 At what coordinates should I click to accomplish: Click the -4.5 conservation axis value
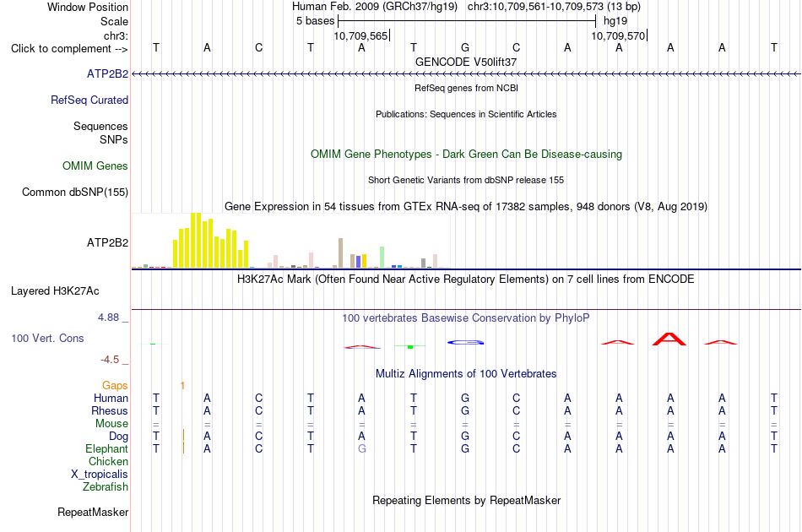[x=110, y=360]
